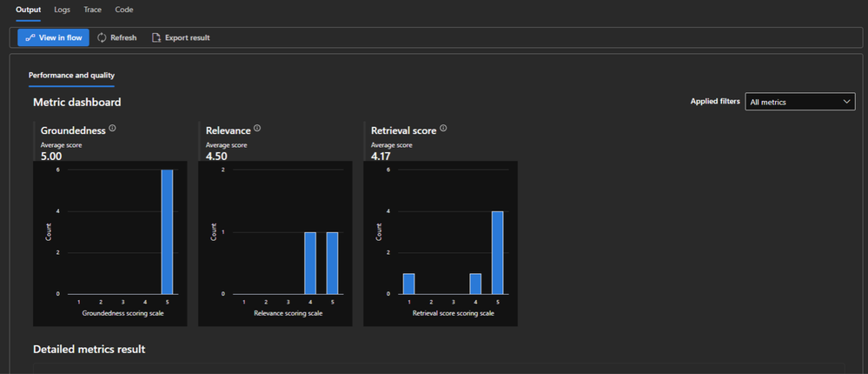Open the All metrics filter dropdown
This screenshot has height=374, width=868.
coord(800,102)
